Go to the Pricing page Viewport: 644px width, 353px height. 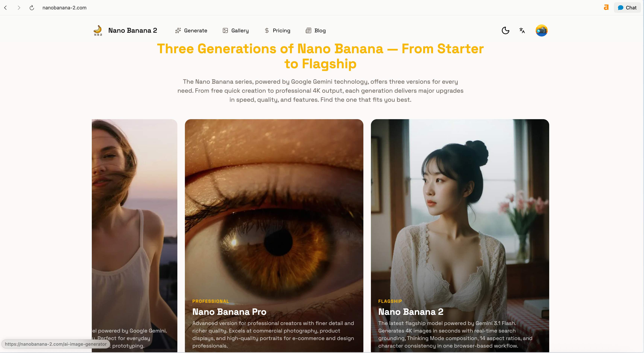click(277, 30)
